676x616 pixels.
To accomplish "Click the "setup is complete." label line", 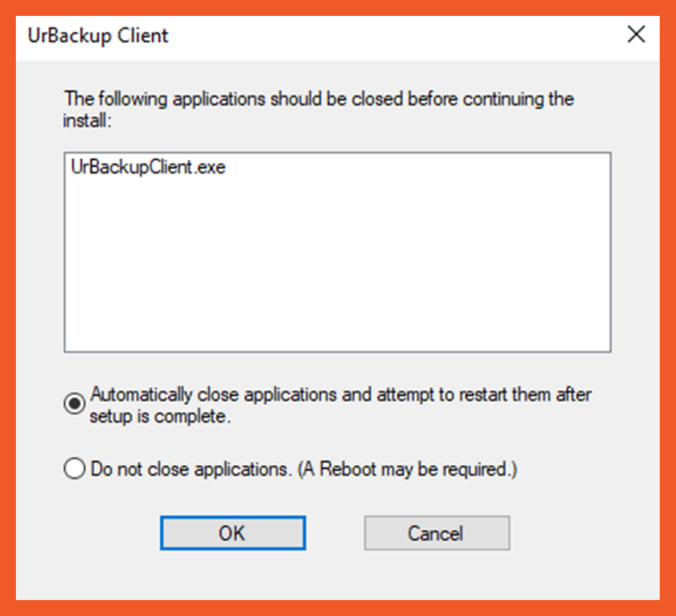I will tap(160, 417).
